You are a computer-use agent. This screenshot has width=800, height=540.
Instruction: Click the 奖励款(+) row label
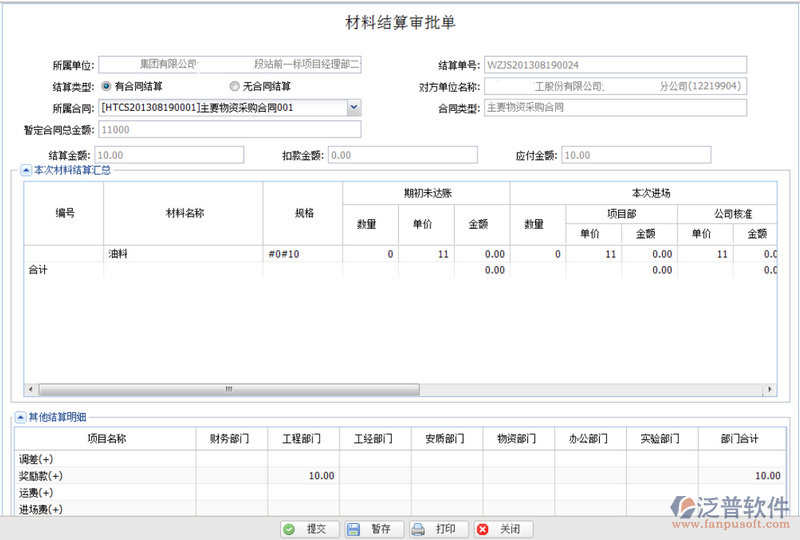[x=41, y=475]
